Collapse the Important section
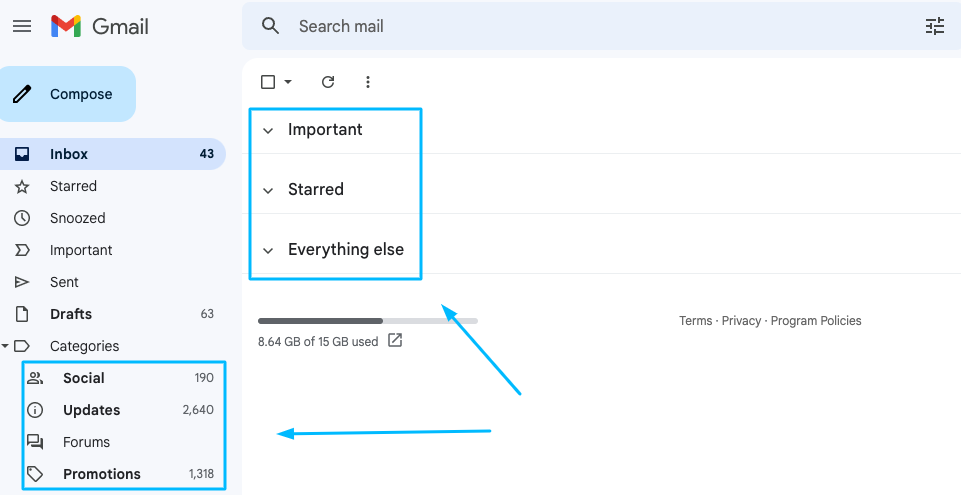The image size is (961, 495). coord(268,130)
